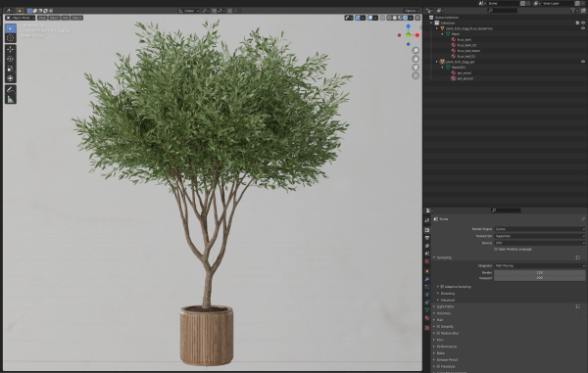The height and width of the screenshot is (373, 588).
Task: Click the red X axis on the navigation gizmo
Action: [x=417, y=35]
